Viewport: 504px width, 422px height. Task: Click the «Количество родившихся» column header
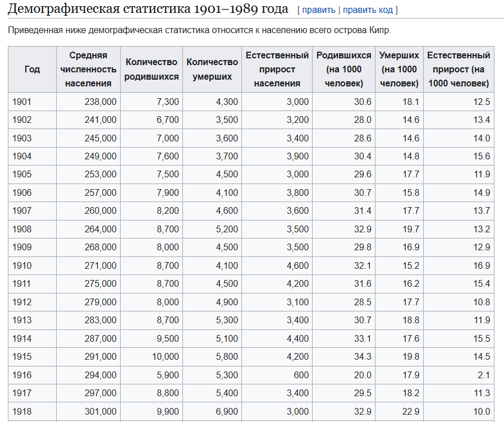coord(152,69)
